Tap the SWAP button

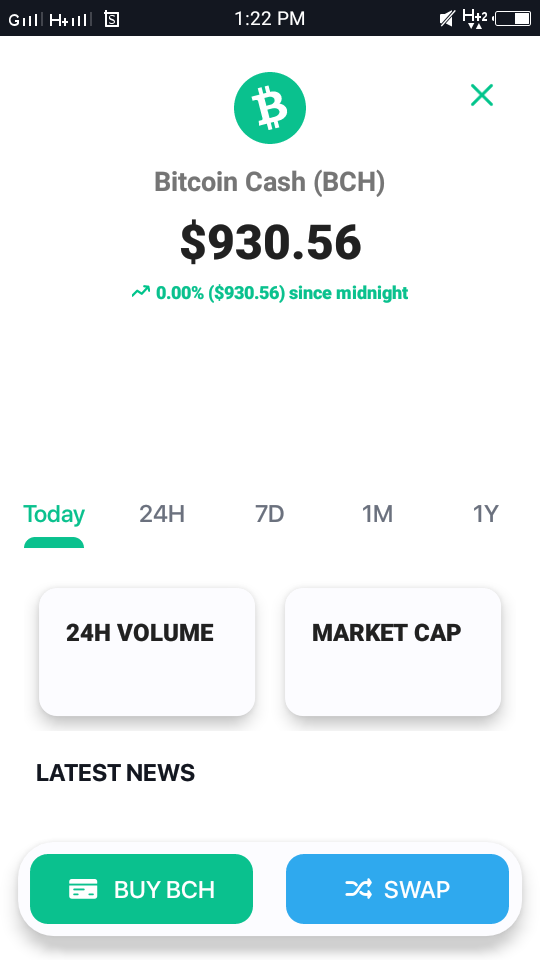397,888
